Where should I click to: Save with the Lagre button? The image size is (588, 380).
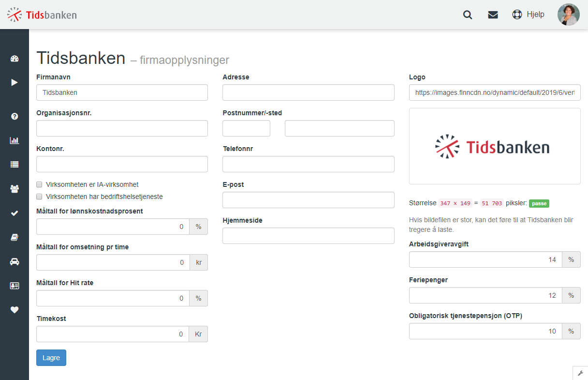pyautogui.click(x=51, y=358)
